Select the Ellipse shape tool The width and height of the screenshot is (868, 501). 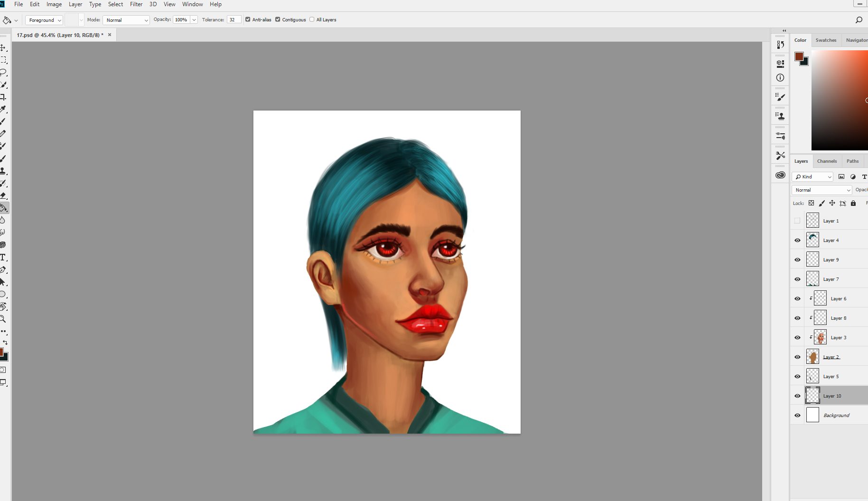pos(3,294)
